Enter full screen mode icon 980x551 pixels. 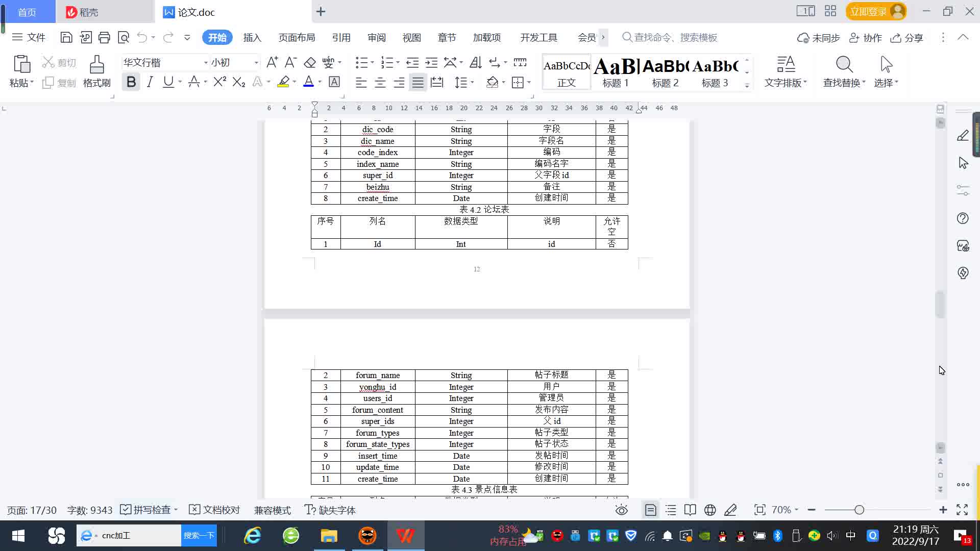point(962,510)
